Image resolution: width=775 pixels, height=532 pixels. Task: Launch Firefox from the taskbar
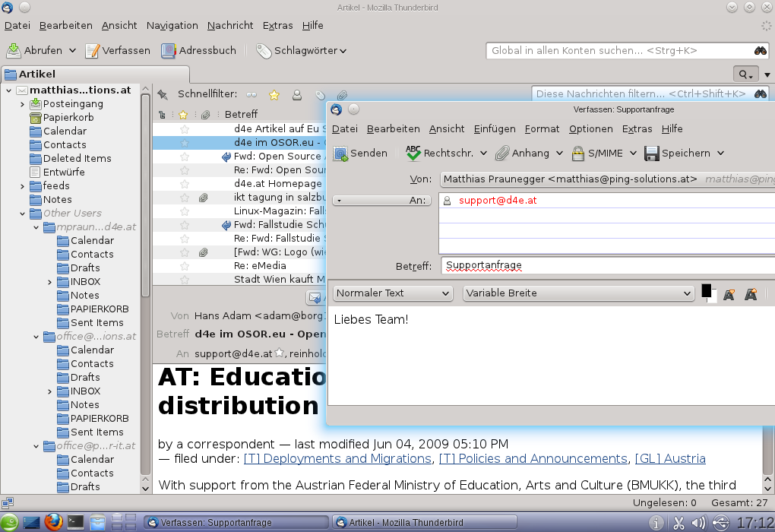(53, 522)
